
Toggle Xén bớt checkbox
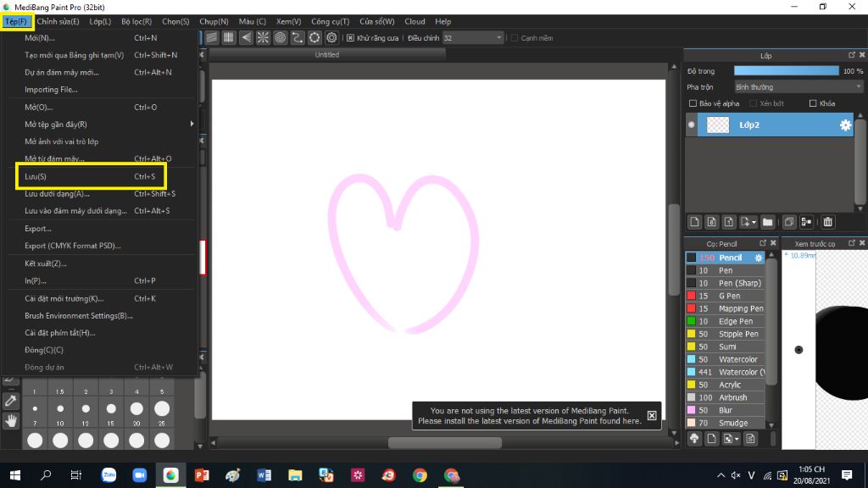click(x=753, y=103)
